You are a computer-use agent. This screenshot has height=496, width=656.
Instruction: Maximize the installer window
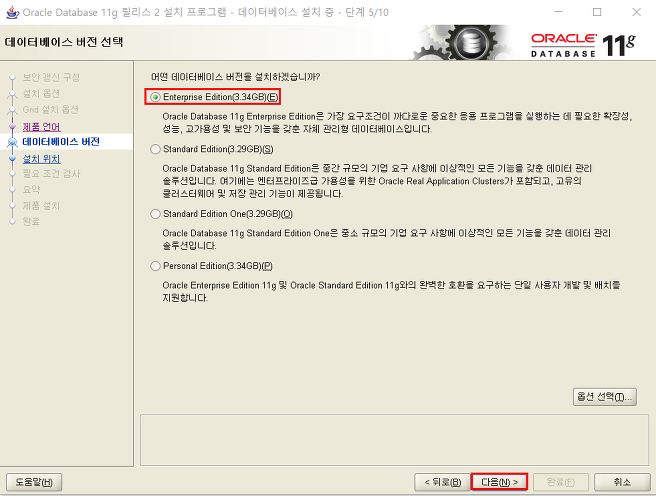coord(597,12)
